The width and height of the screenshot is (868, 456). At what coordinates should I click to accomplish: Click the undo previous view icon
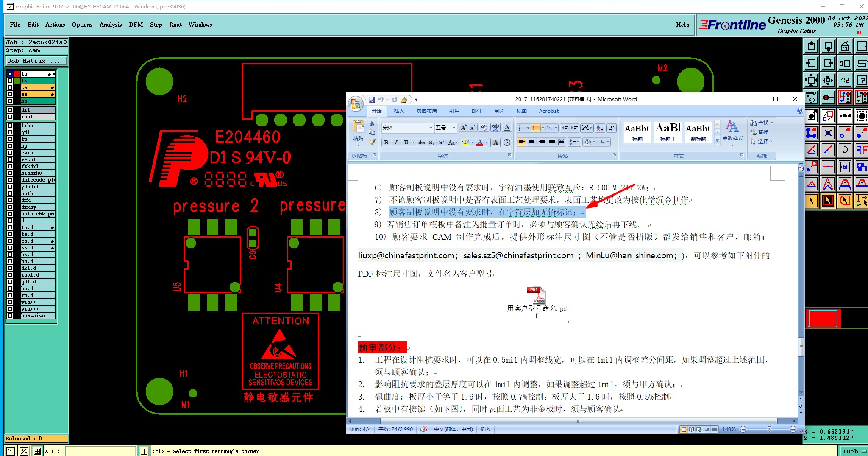845,63
